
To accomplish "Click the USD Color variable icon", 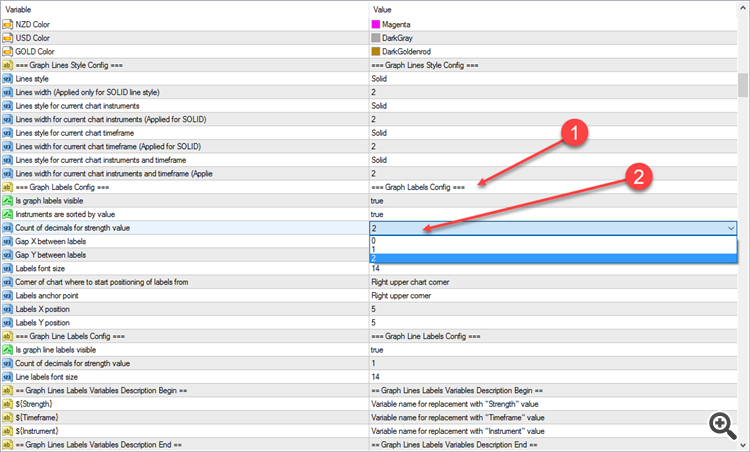I will [x=7, y=38].
